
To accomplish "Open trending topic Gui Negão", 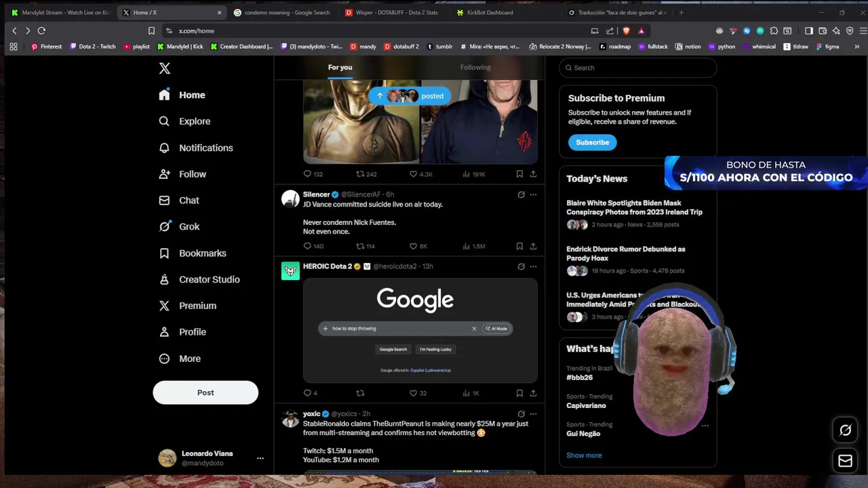I will coord(583,434).
